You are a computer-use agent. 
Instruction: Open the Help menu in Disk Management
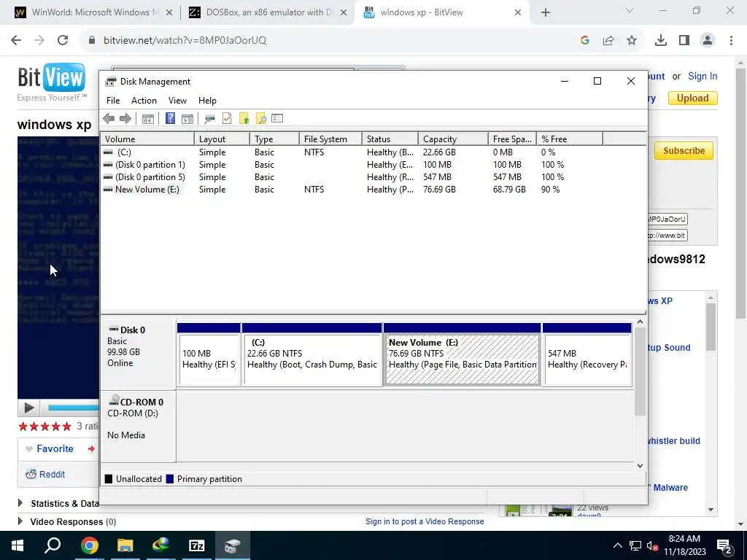(x=207, y=101)
